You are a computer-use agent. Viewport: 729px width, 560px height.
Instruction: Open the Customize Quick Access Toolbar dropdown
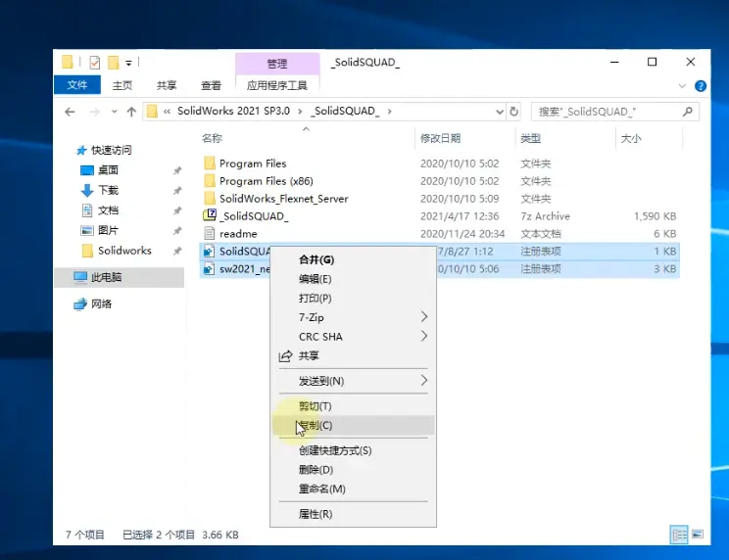tap(128, 63)
